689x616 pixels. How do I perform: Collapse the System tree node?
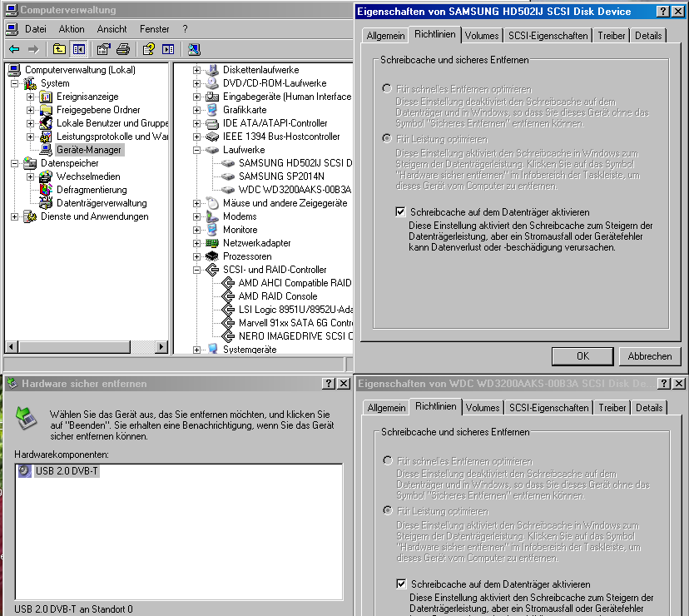click(x=14, y=83)
